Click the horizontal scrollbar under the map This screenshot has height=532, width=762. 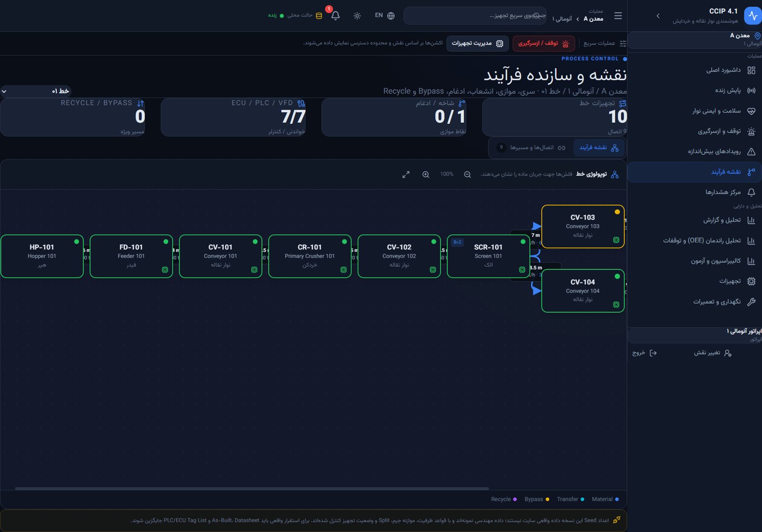pos(252,488)
